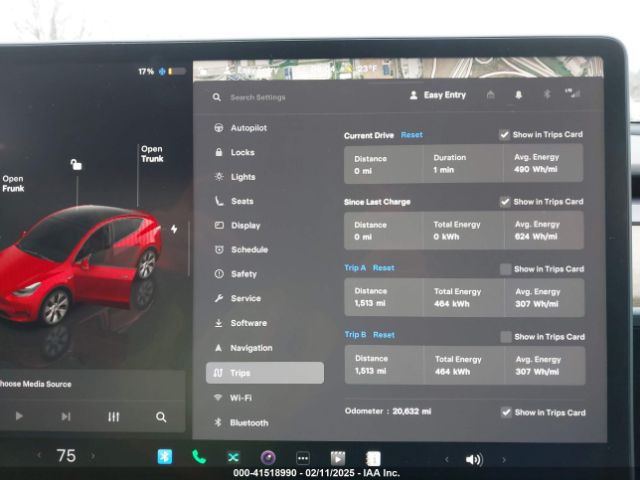640x480 pixels.
Task: Open the Seats settings
Action: (234, 201)
